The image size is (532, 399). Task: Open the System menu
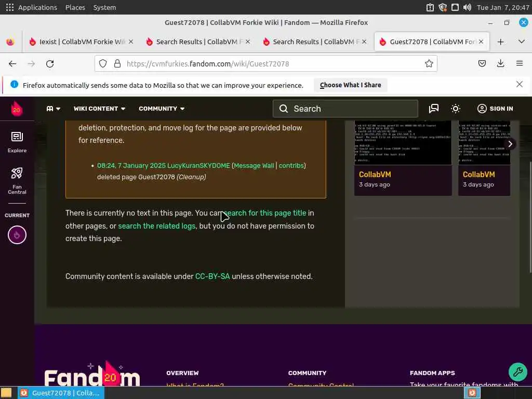click(x=104, y=7)
